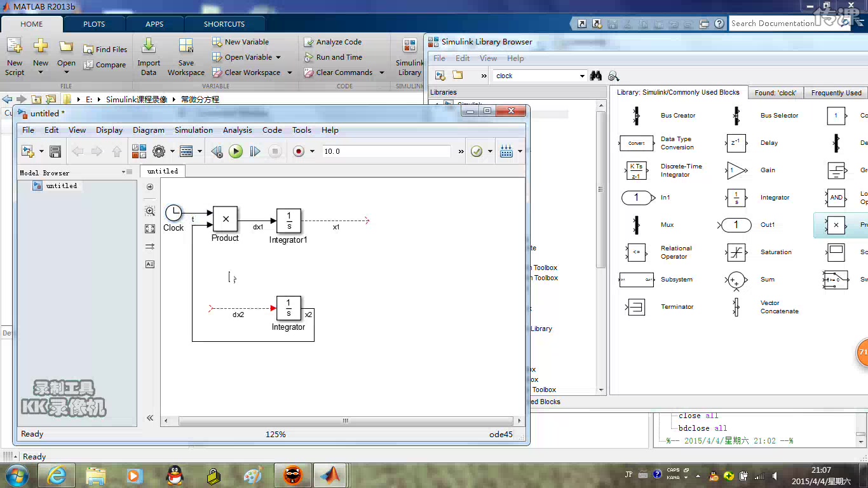The image size is (868, 488).
Task: Expand the Library Browser search term dropdown
Action: (x=582, y=76)
